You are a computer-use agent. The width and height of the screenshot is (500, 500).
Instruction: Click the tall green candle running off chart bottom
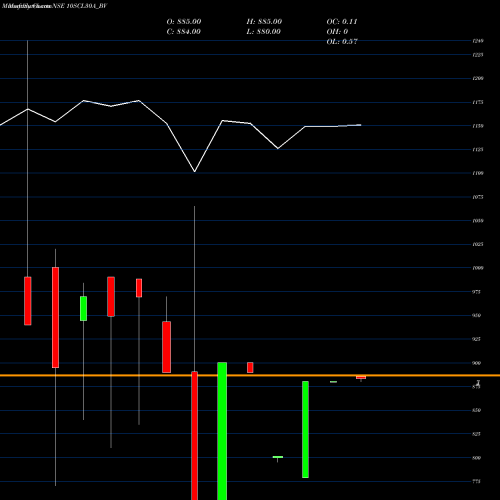[x=222, y=431]
